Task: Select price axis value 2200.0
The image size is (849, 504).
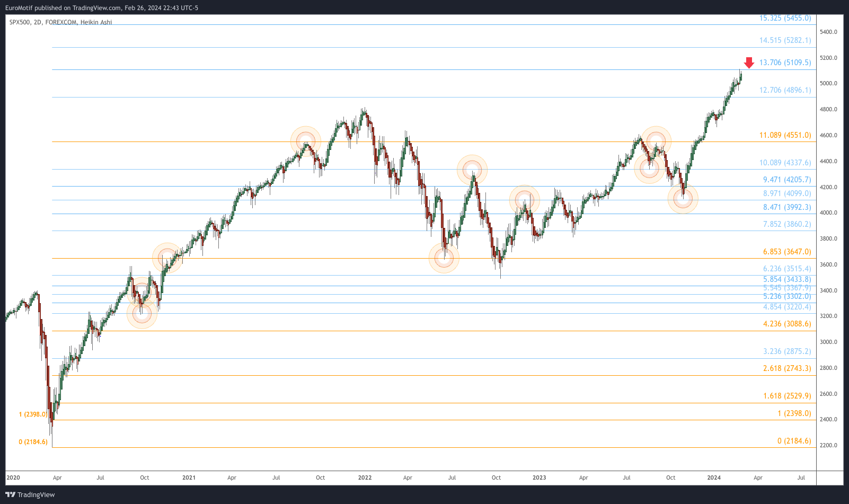Action: point(828,445)
